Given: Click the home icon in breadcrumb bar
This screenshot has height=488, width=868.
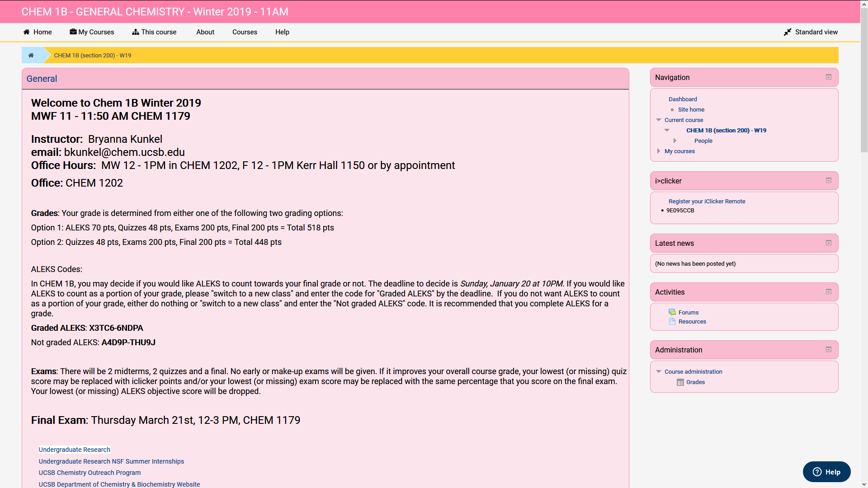Looking at the screenshot, I should coord(31,55).
